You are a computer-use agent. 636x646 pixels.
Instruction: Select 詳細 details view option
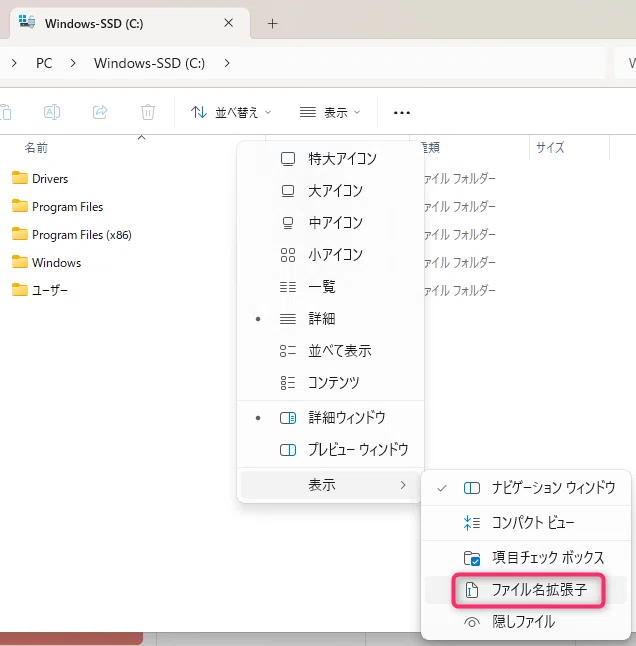tap(330, 319)
